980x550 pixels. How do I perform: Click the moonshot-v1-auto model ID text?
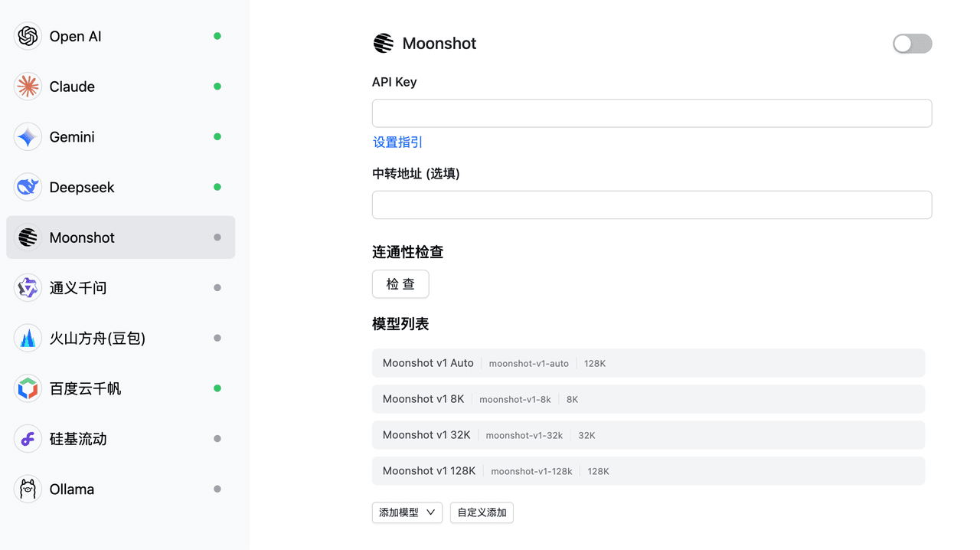[529, 364]
